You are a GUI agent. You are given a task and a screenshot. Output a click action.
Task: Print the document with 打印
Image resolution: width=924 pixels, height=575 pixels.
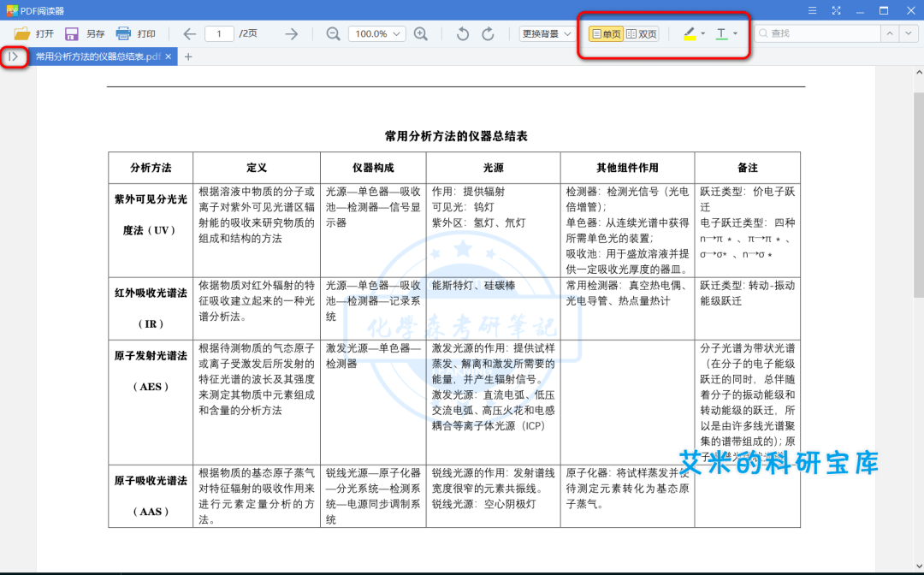pos(135,33)
